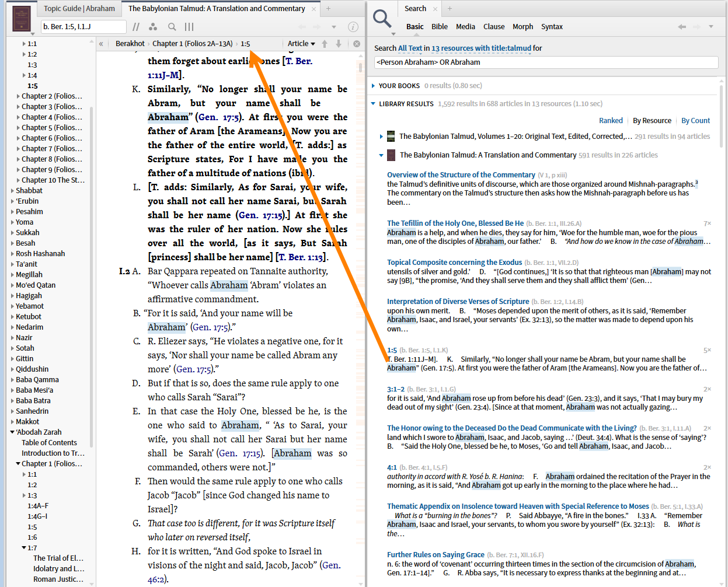Select Rosh Hashanah in the contents tree
This screenshot has height=587, width=728.
[x=40, y=254]
